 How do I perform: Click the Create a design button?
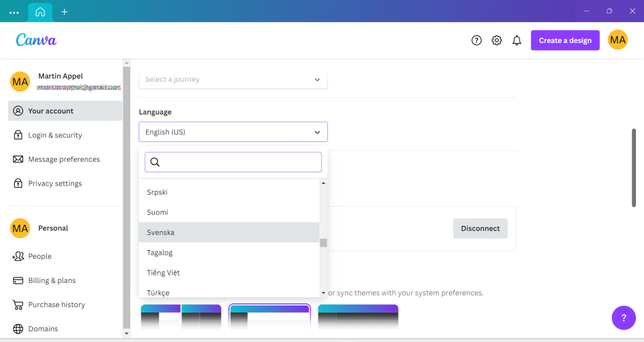(565, 40)
